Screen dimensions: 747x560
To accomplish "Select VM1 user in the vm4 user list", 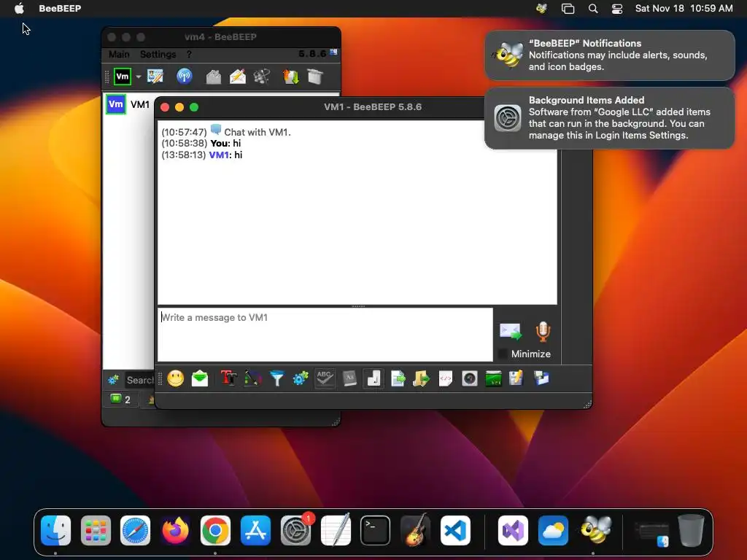I will (x=128, y=105).
